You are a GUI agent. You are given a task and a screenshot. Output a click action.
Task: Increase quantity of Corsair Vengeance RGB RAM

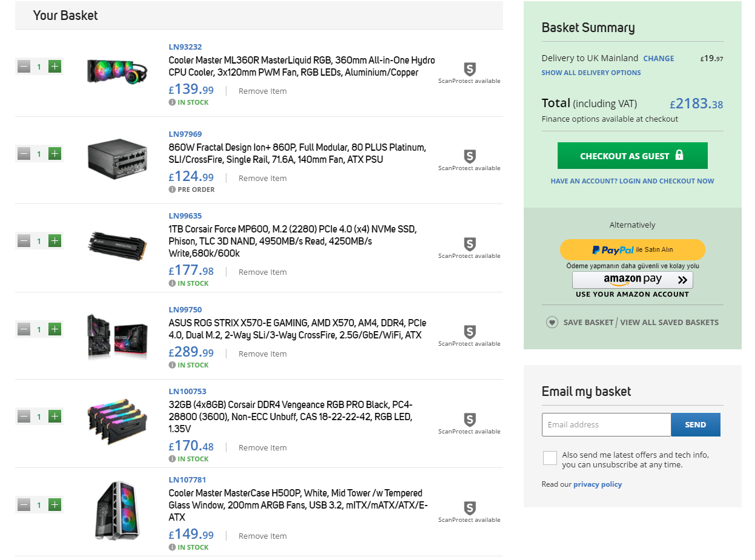55,417
